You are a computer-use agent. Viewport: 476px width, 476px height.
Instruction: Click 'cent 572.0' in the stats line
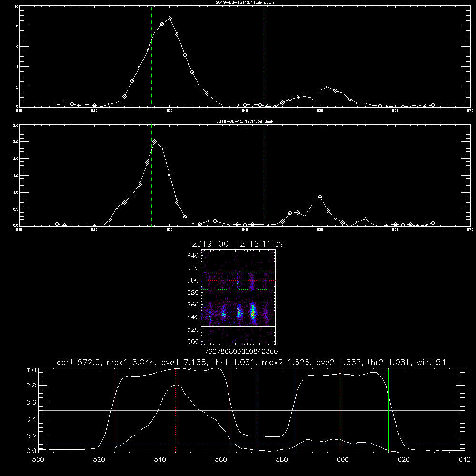coord(78,362)
